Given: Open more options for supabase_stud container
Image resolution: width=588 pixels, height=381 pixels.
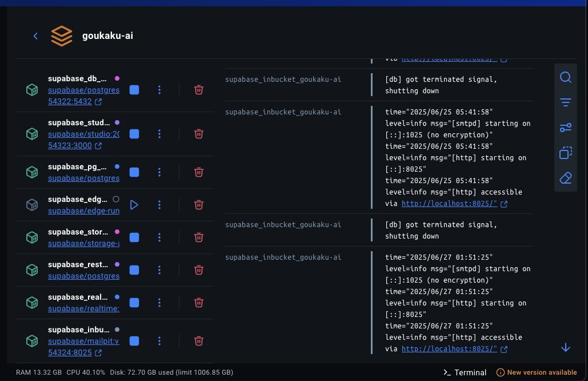Looking at the screenshot, I should pyautogui.click(x=159, y=134).
